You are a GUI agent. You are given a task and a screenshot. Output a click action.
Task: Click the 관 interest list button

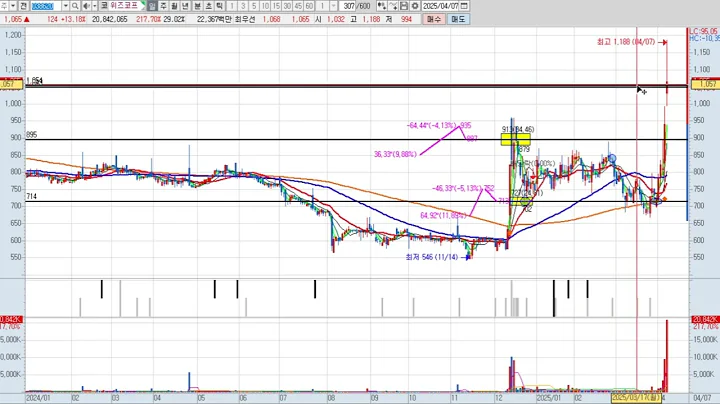tap(24, 6)
